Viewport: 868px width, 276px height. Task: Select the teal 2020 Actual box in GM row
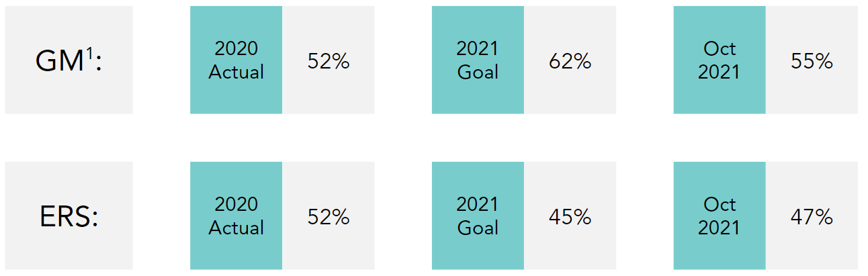click(236, 60)
